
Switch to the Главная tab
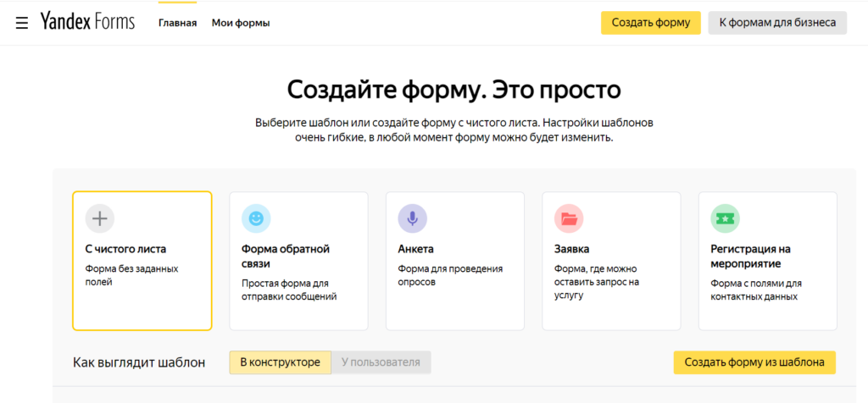[x=177, y=23]
